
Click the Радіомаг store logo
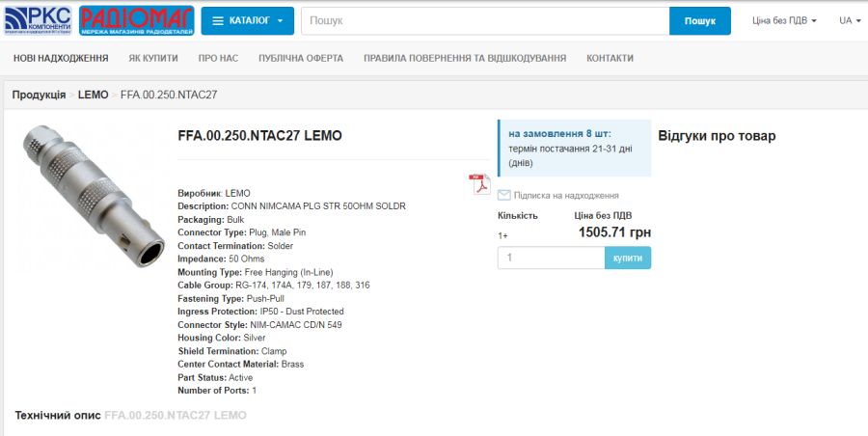[x=137, y=20]
